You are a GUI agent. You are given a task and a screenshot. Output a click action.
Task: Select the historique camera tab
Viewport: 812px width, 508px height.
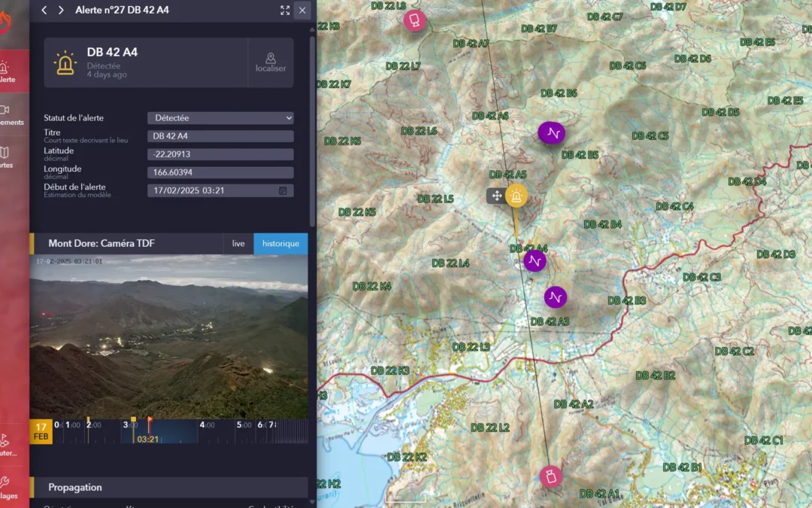[280, 244]
